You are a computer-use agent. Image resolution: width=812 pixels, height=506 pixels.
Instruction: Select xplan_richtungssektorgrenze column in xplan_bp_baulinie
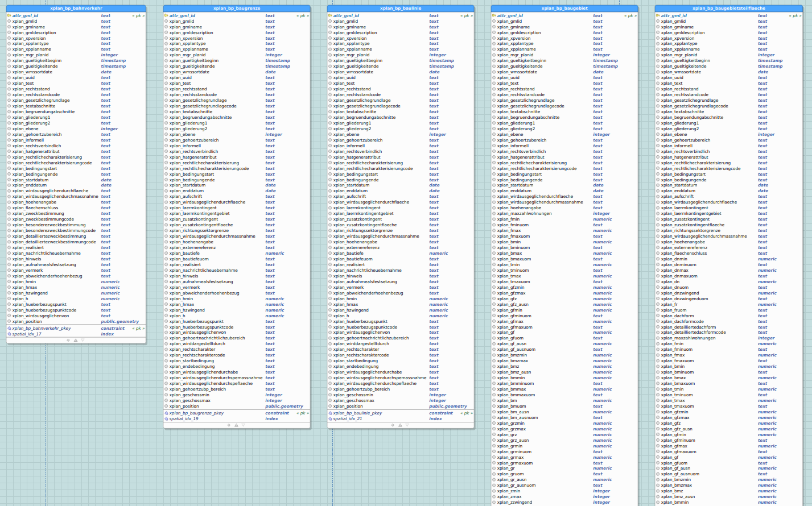[x=401, y=231]
